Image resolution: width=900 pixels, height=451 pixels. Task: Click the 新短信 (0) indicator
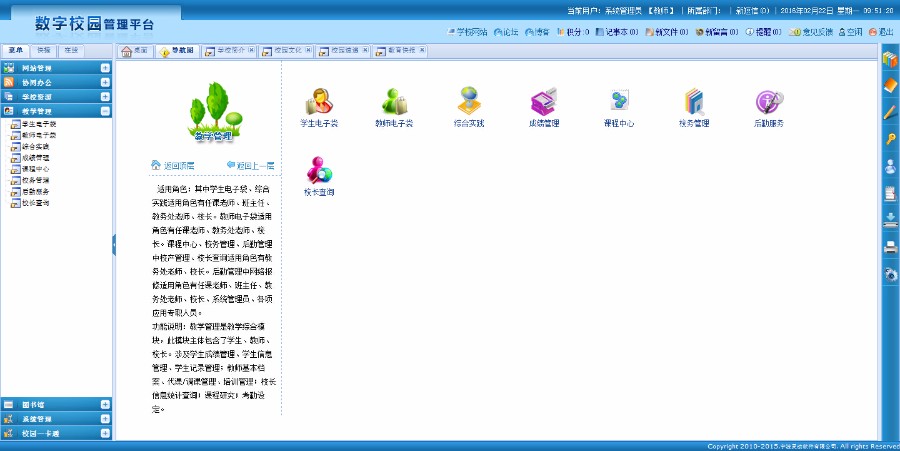[752, 10]
